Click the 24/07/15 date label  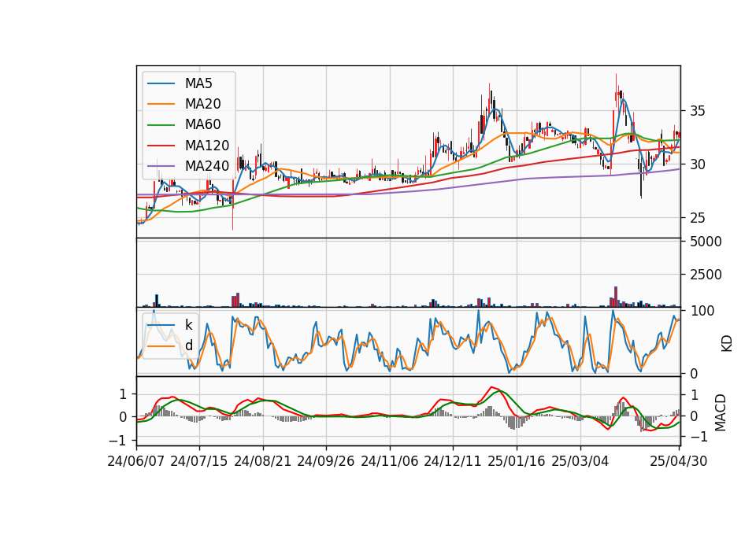198,462
